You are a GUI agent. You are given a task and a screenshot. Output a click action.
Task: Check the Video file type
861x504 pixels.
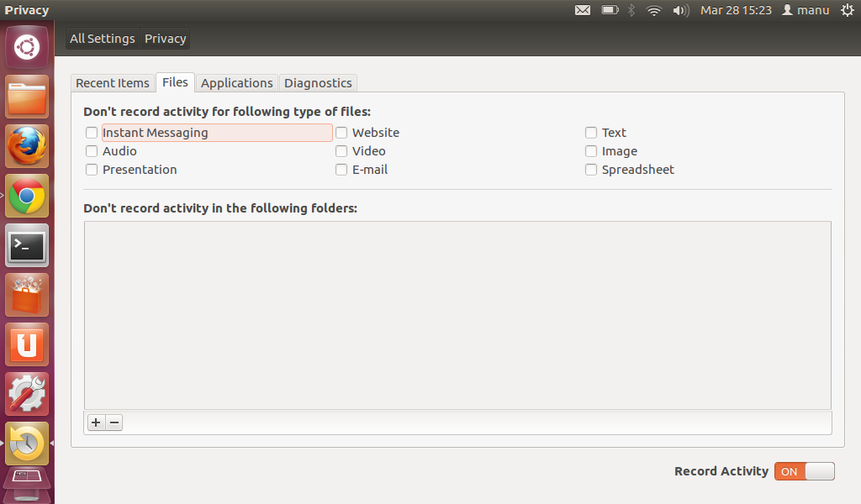pyautogui.click(x=341, y=151)
